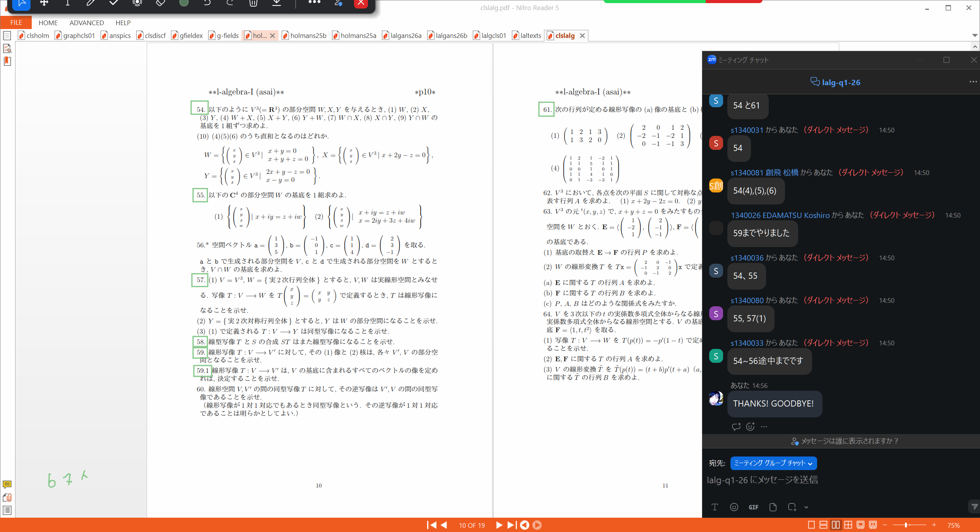The image size is (980, 532).
Task: Click the page number field 10 OF 19
Action: (472, 525)
